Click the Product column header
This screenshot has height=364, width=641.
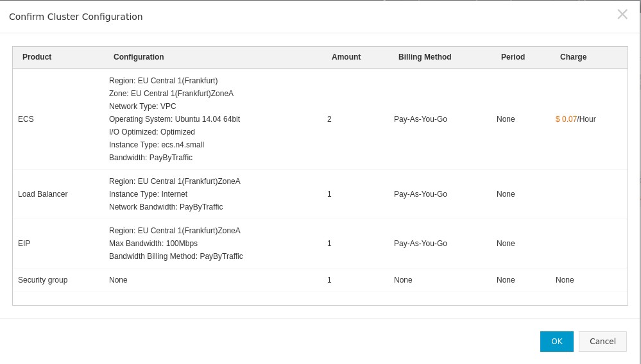[37, 57]
